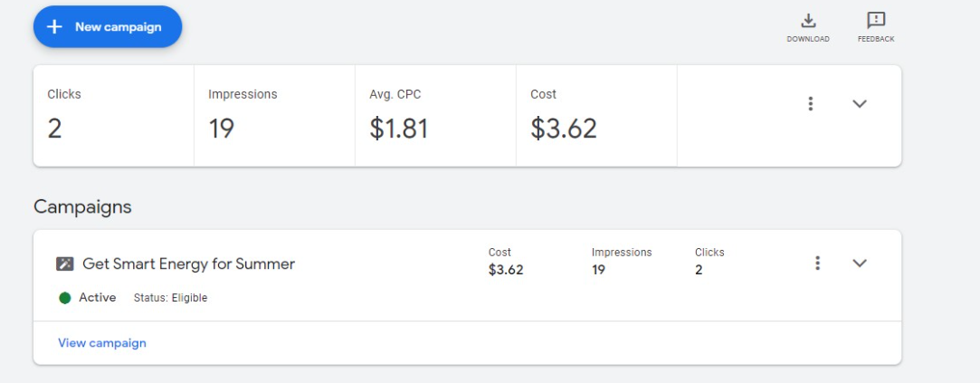
Task: Select the Clicks metric card
Action: (113, 115)
